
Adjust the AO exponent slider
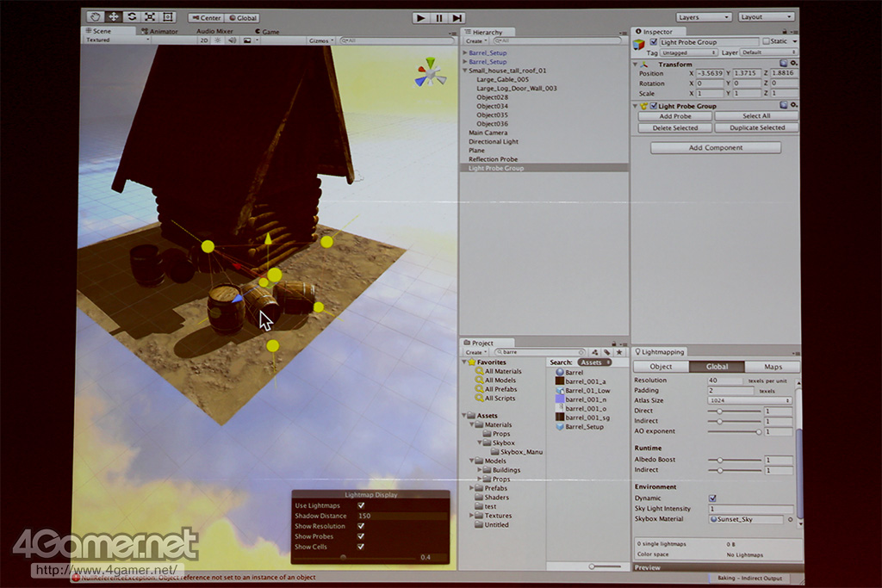tap(734, 432)
